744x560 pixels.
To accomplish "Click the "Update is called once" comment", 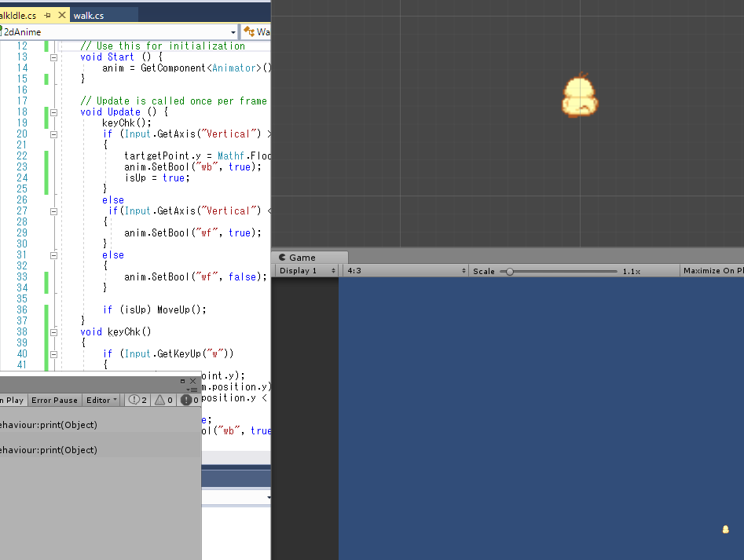I will click(174, 101).
